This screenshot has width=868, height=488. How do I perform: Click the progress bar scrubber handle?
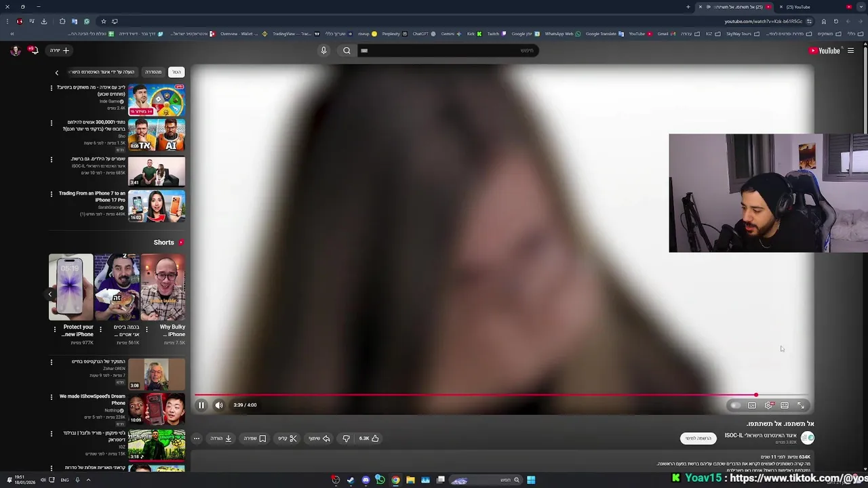[755, 394]
